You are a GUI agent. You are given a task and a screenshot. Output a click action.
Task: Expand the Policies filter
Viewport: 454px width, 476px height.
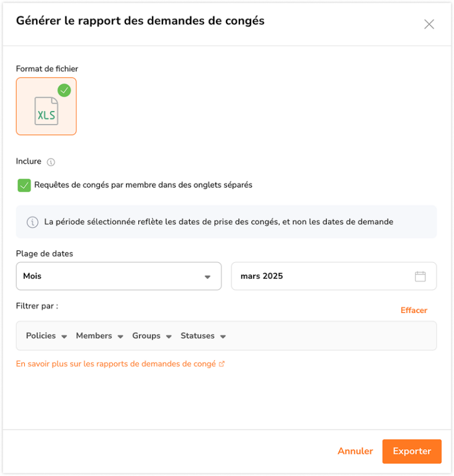click(46, 336)
